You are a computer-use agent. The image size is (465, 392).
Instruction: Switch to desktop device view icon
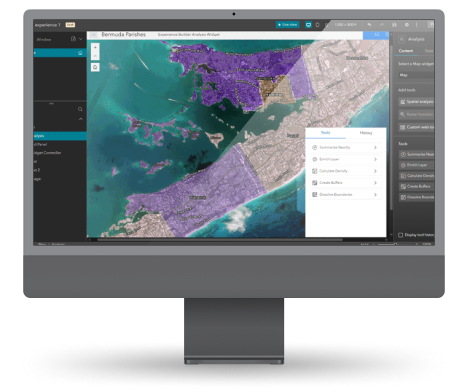[308, 25]
